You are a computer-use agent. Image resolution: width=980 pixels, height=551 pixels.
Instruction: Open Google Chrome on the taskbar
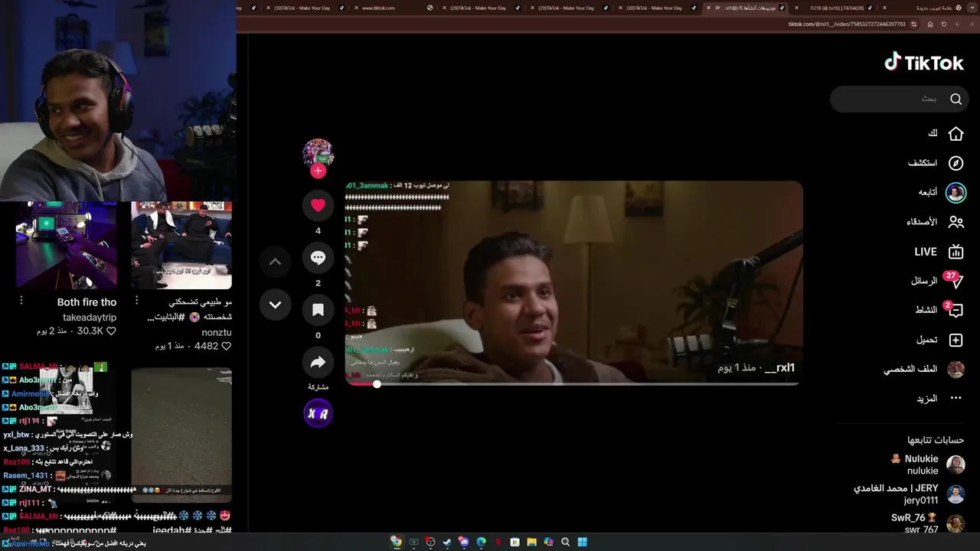click(396, 542)
